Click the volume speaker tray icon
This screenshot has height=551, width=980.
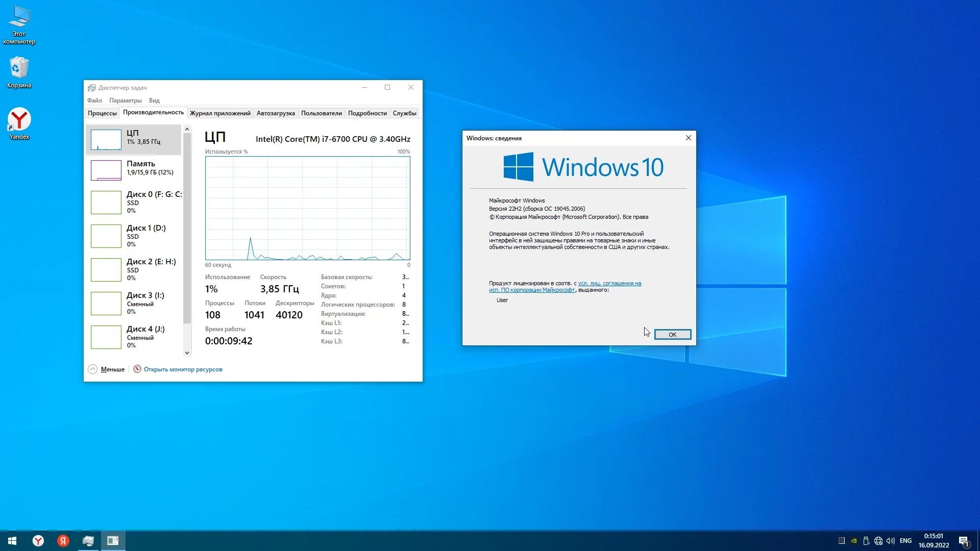click(891, 541)
